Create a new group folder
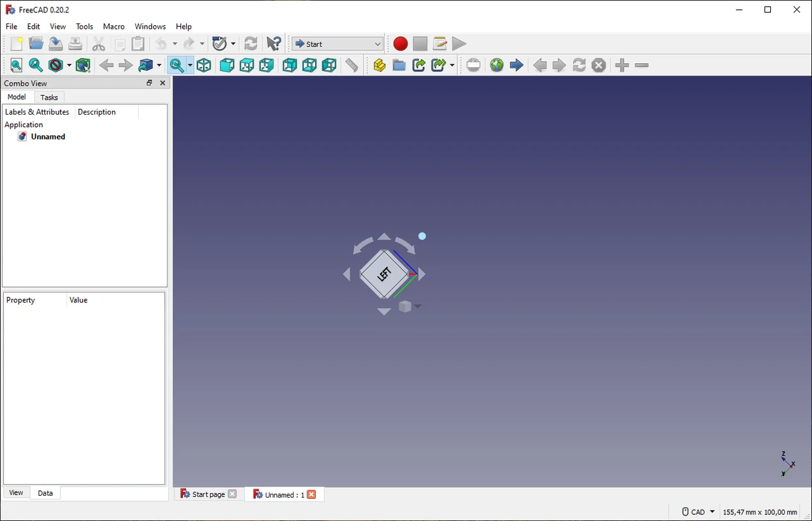The width and height of the screenshot is (812, 521). [x=399, y=65]
